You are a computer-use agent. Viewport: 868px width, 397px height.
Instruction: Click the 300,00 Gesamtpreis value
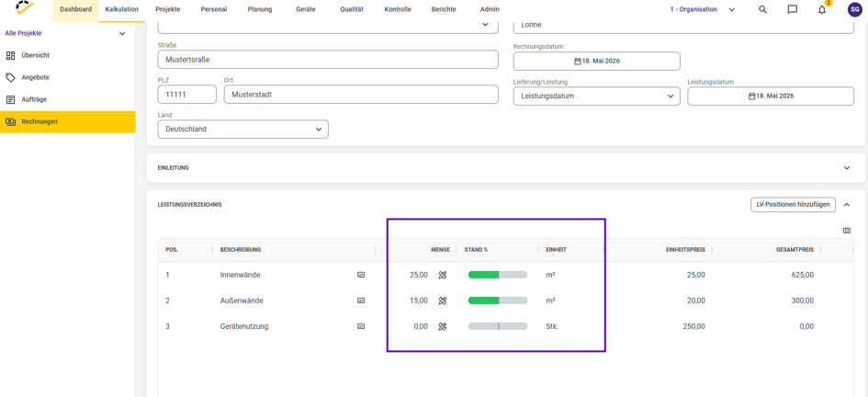(803, 301)
